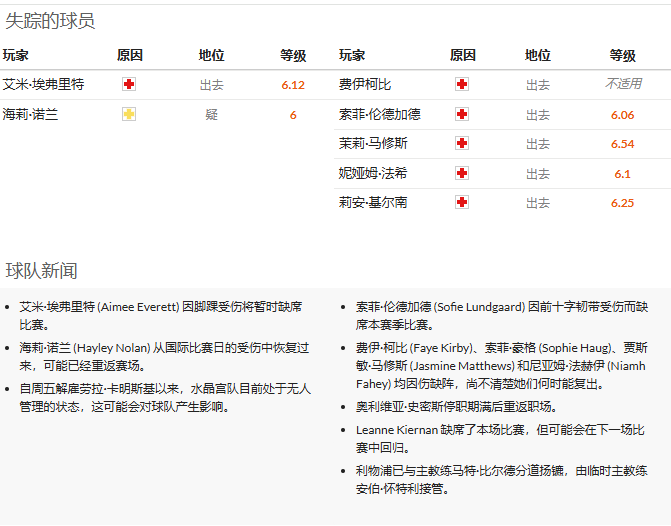
Task: Click the 失踪的球员 section heading
Action: [50, 21]
